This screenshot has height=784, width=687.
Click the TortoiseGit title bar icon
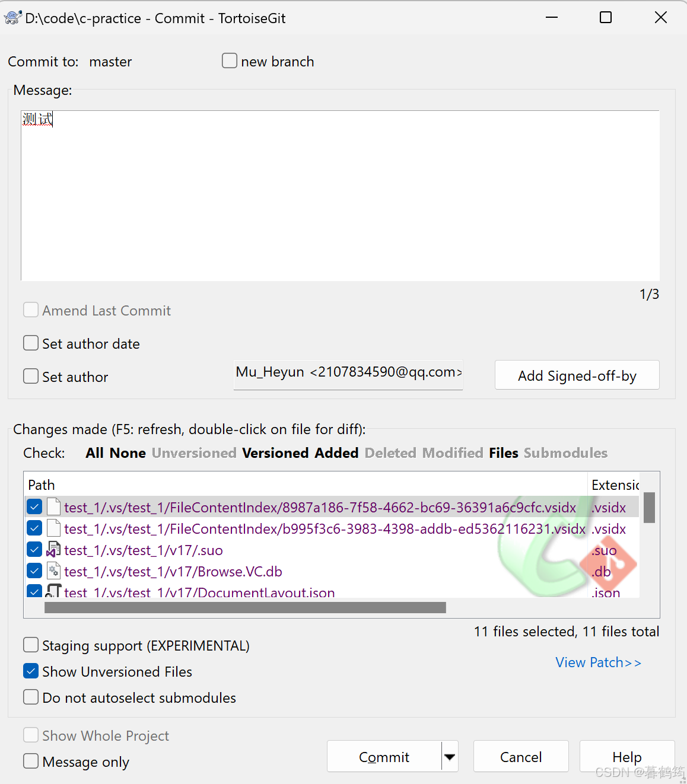point(13,18)
